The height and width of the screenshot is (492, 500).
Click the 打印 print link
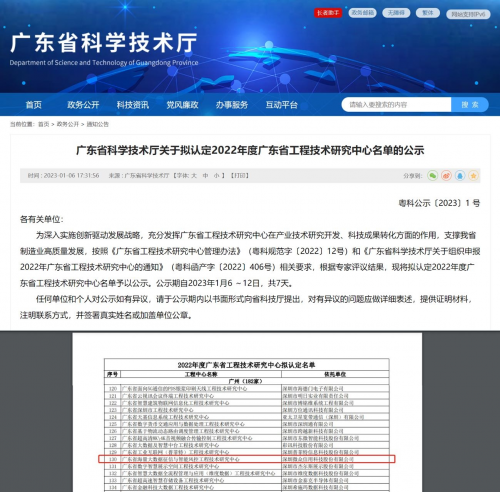coord(240,175)
